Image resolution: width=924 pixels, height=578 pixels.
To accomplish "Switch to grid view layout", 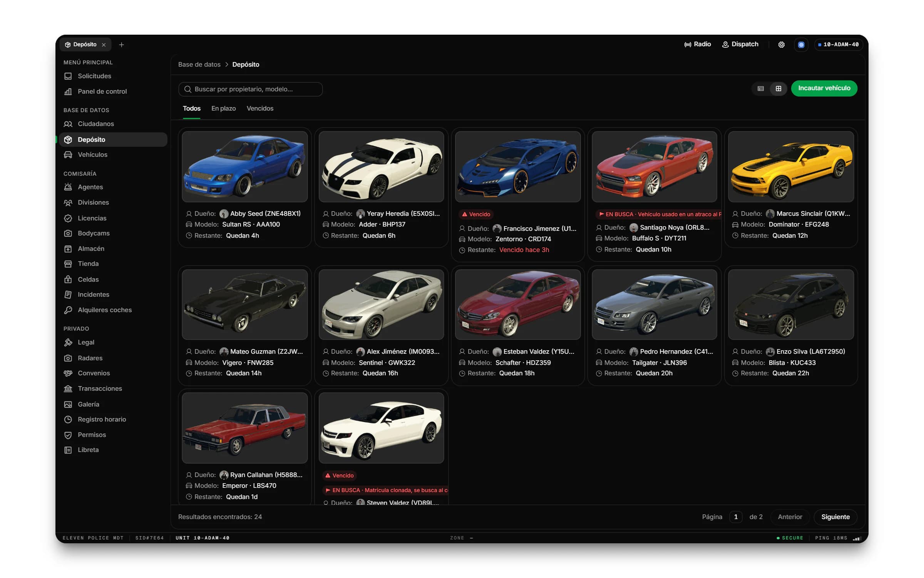I will (x=778, y=89).
